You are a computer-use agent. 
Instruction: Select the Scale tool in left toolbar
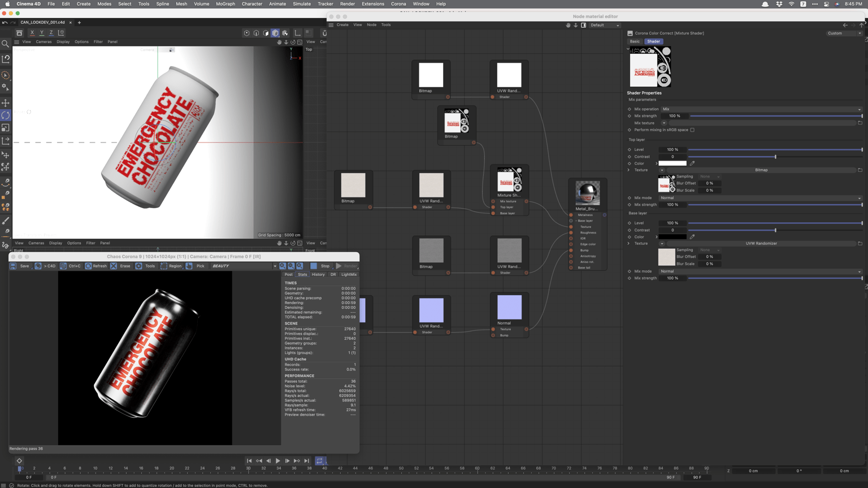coord(6,128)
